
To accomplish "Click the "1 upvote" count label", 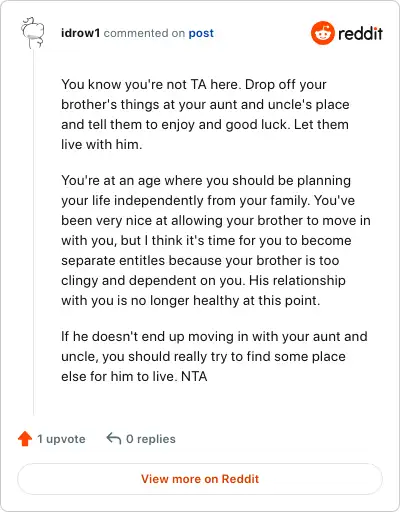I will tap(61, 439).
